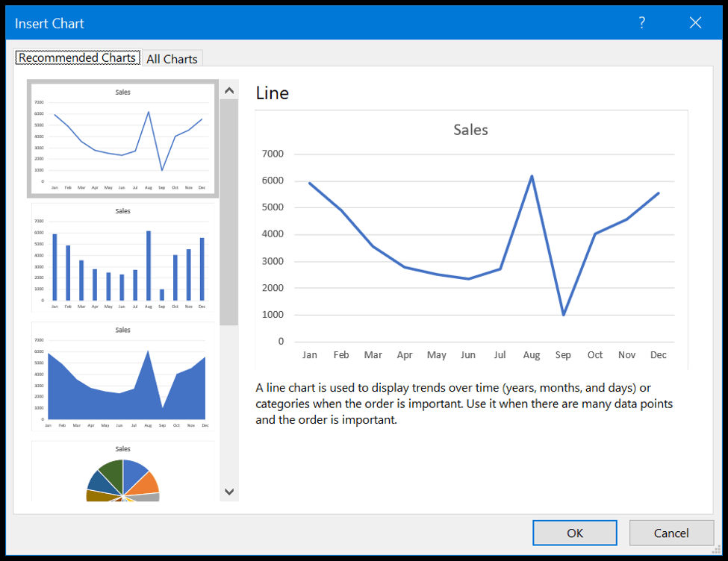
Task: Click the Cancel button
Action: pos(671,533)
